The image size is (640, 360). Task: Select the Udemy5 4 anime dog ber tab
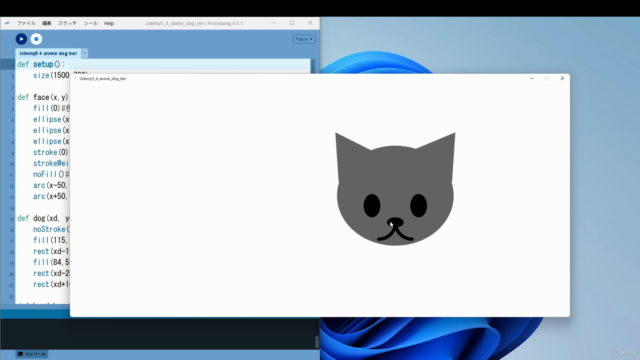[x=48, y=53]
